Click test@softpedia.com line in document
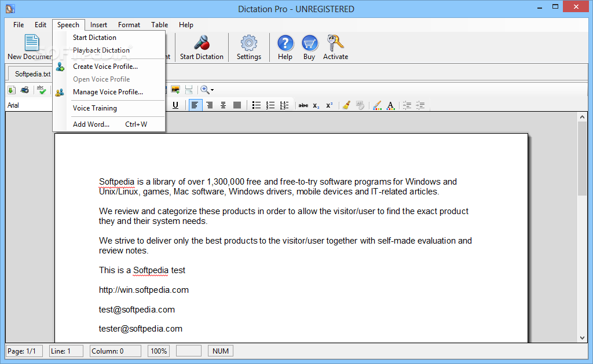The width and height of the screenshot is (593, 364). click(137, 310)
